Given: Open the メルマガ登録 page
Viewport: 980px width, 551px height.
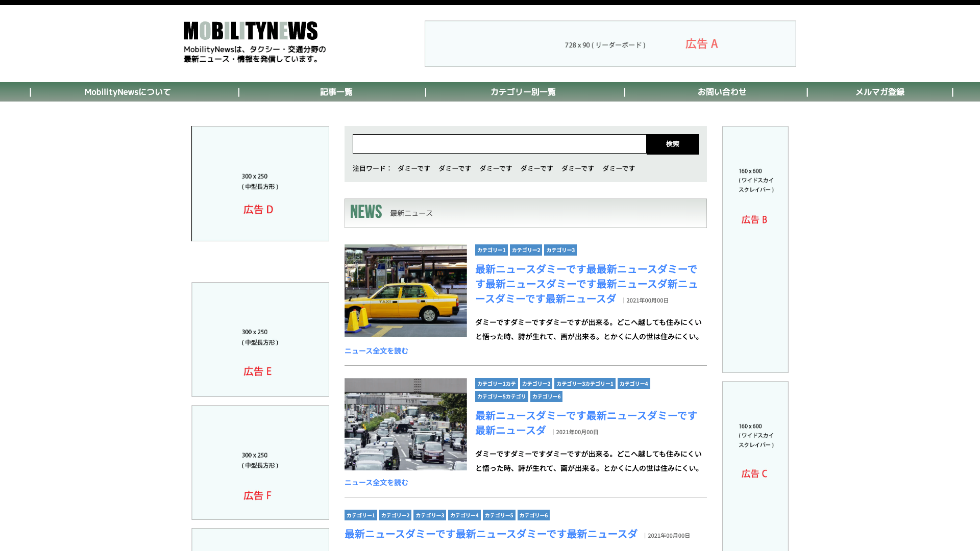Looking at the screenshot, I should click(880, 92).
